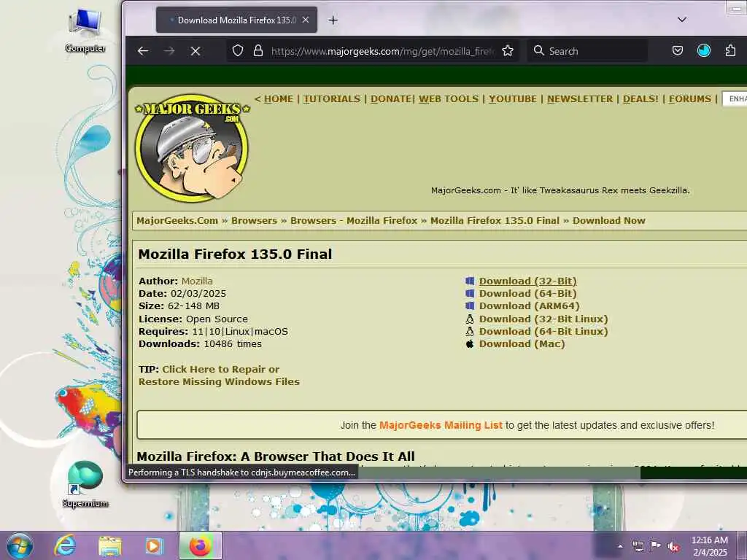Open FORUMS in site navigation
Image resolution: width=747 pixels, height=560 pixels.
[x=690, y=98]
